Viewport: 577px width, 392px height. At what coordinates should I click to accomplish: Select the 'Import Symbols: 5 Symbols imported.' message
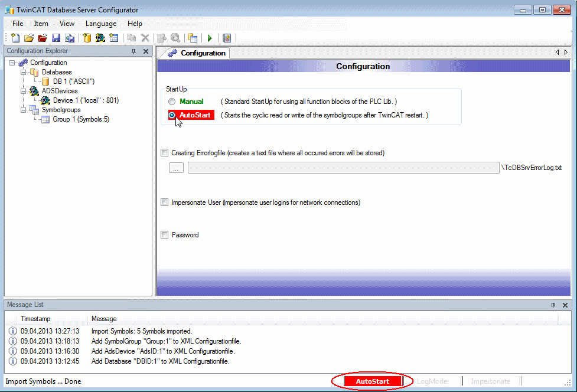click(x=142, y=331)
